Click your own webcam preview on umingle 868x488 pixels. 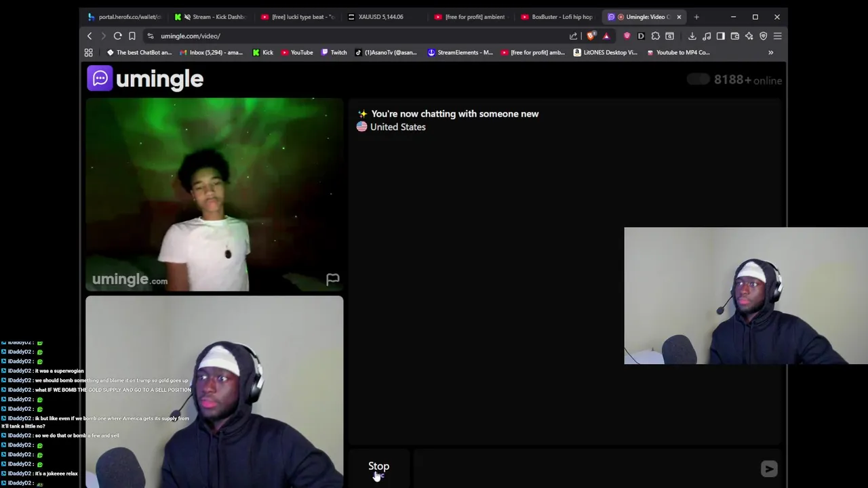click(214, 392)
